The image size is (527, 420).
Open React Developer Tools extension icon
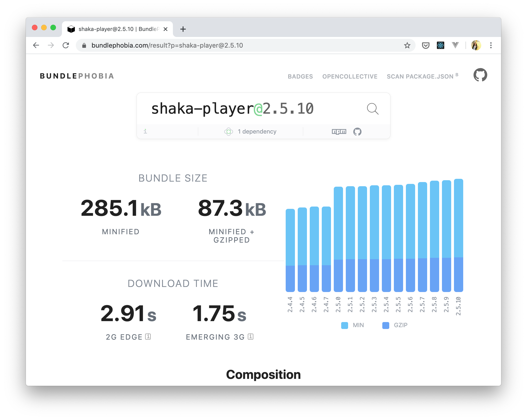pyautogui.click(x=441, y=45)
